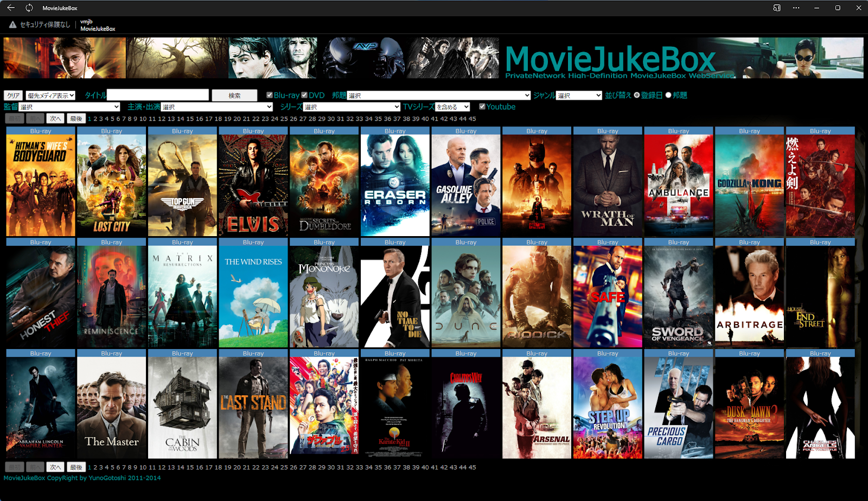The height and width of the screenshot is (501, 868).
Task: Expand the 邦題 selection dropdown
Action: coord(439,96)
